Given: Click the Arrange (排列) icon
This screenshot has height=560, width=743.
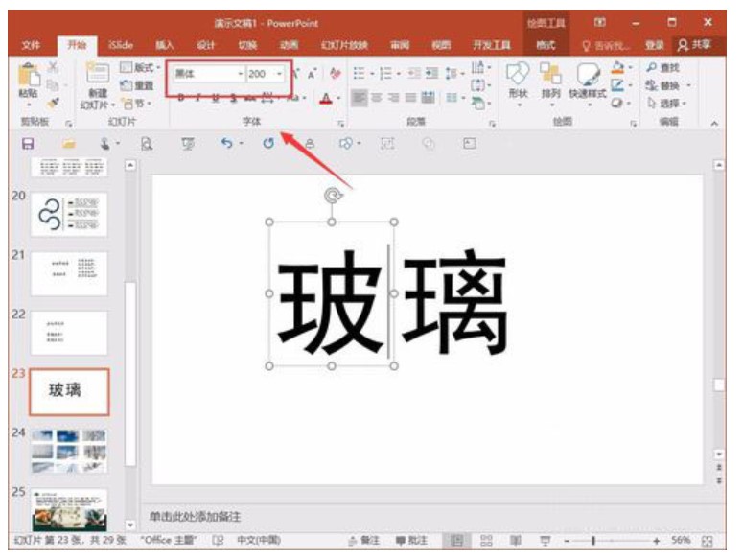Looking at the screenshot, I should [550, 77].
